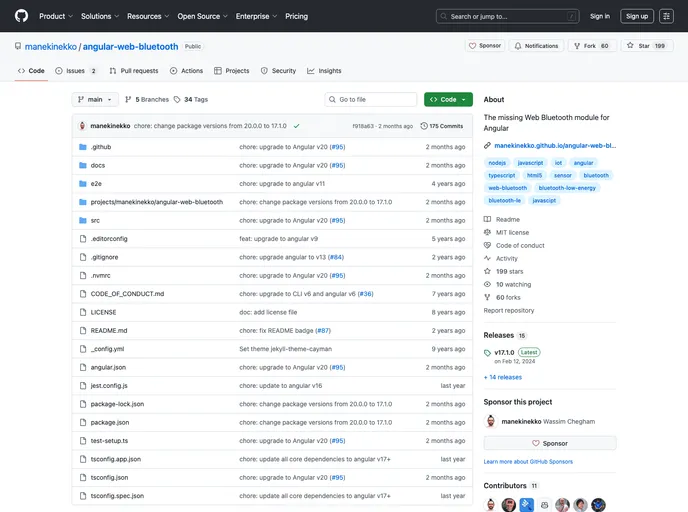This screenshot has height=512, width=688.
Task: Click the Notifications bell button
Action: (x=536, y=46)
